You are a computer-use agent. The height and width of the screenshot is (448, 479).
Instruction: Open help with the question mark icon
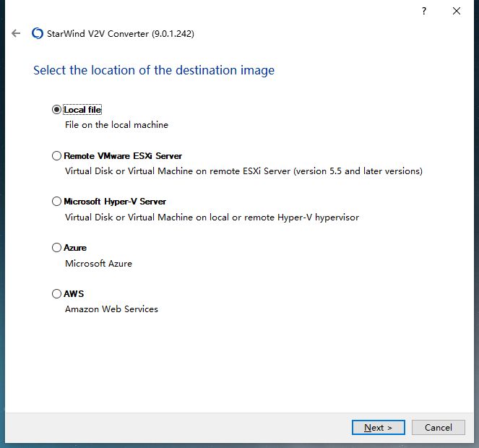(x=424, y=12)
